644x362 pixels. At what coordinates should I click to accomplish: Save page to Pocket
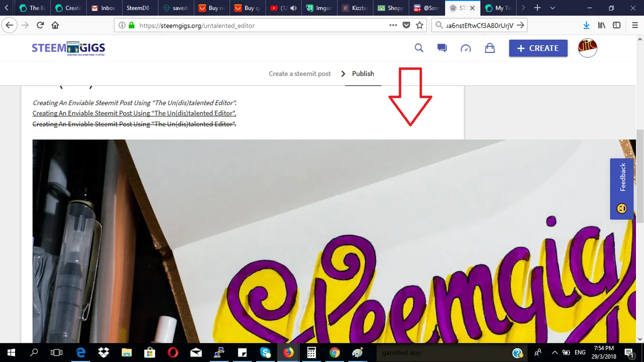(x=407, y=25)
